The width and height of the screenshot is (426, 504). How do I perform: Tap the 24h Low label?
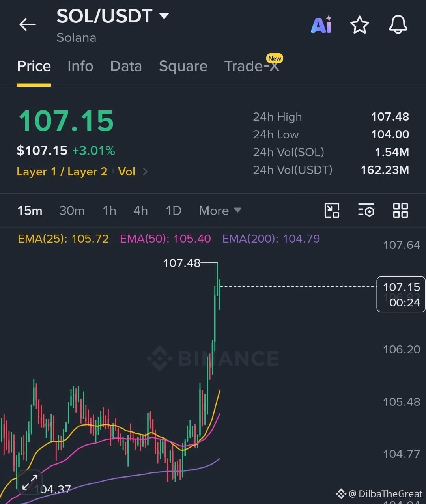coord(276,134)
